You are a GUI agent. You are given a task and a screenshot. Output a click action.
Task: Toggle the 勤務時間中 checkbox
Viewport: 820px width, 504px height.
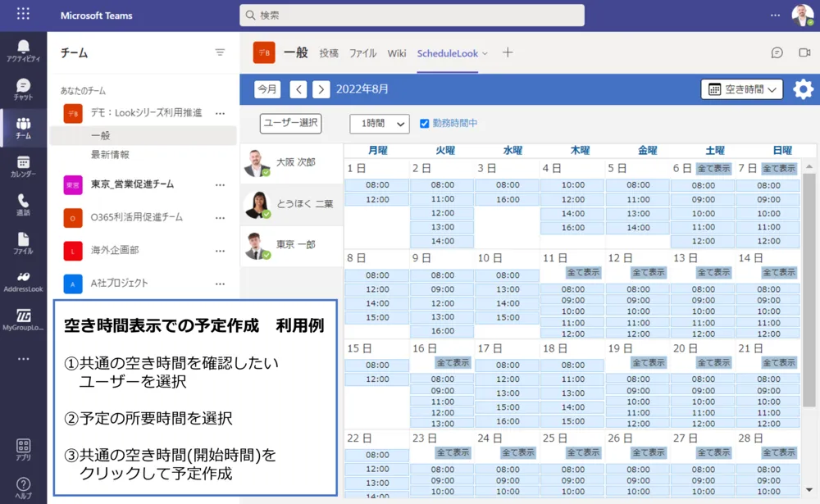[x=424, y=124]
